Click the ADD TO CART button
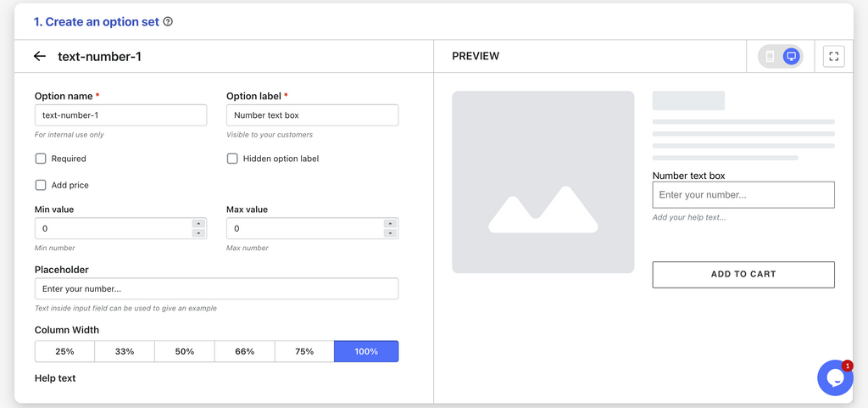868x408 pixels. point(743,275)
